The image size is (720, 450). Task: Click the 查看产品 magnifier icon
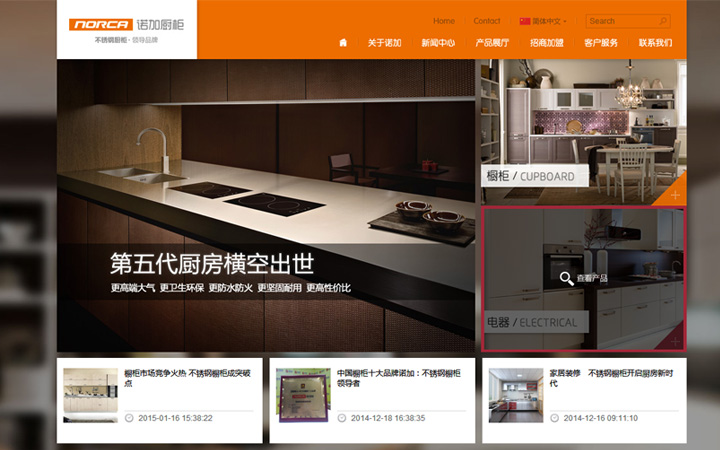tap(566, 278)
